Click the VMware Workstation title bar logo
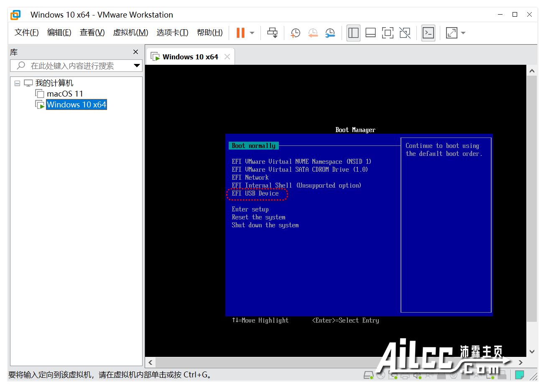Image resolution: width=546 pixels, height=392 pixels. point(15,15)
